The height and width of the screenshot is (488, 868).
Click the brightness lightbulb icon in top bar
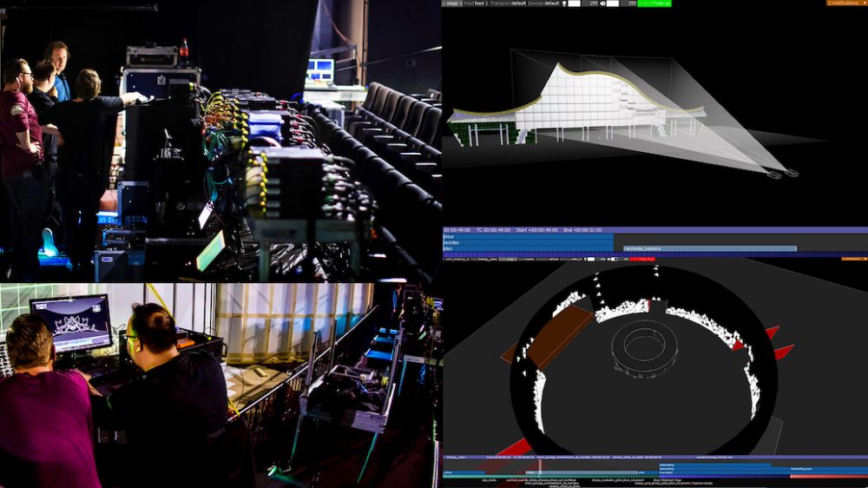click(x=564, y=3)
